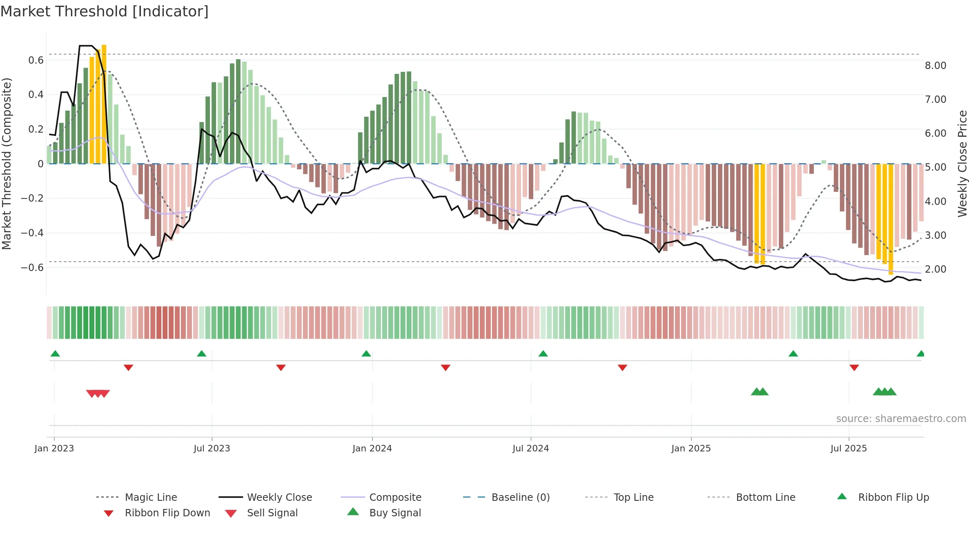Toggle the Baseline (0) legend entry
The width and height of the screenshot is (980, 551).
click(506, 497)
